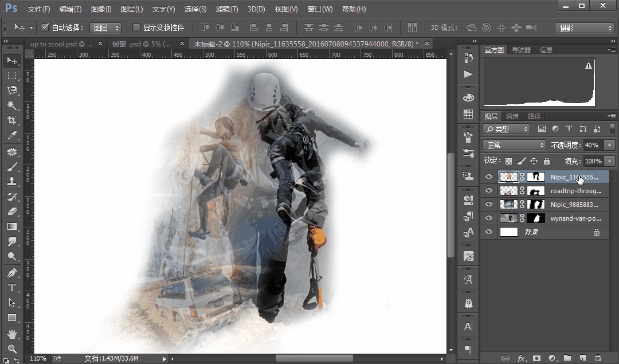Select the Path Selection tool
Screen dimensions: 619x364
point(12,303)
